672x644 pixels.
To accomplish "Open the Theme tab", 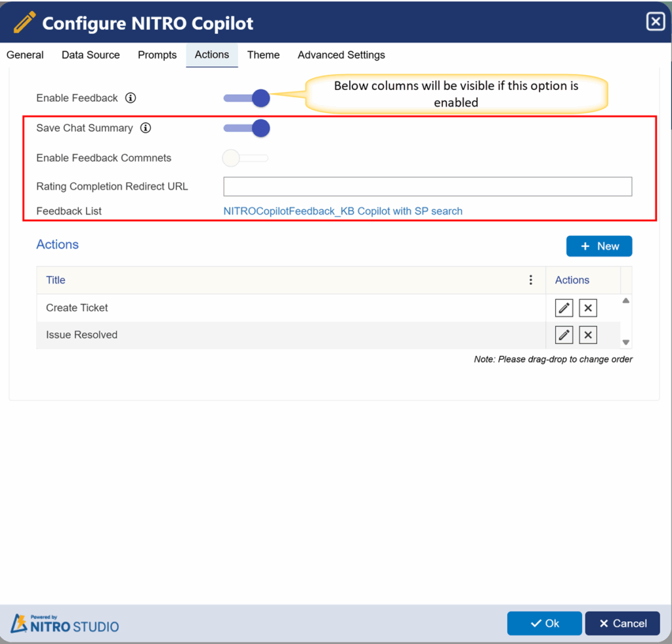I will click(x=263, y=55).
